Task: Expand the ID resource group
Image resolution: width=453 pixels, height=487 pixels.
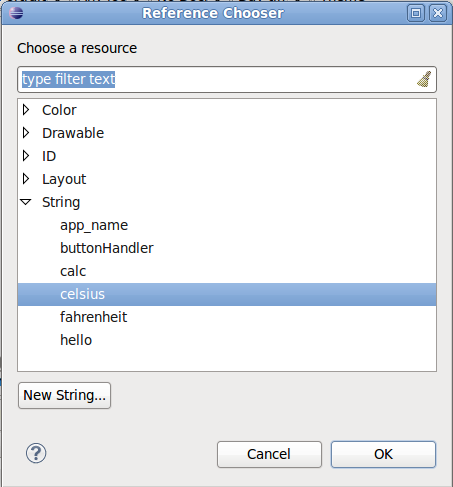Action: pos(26,156)
